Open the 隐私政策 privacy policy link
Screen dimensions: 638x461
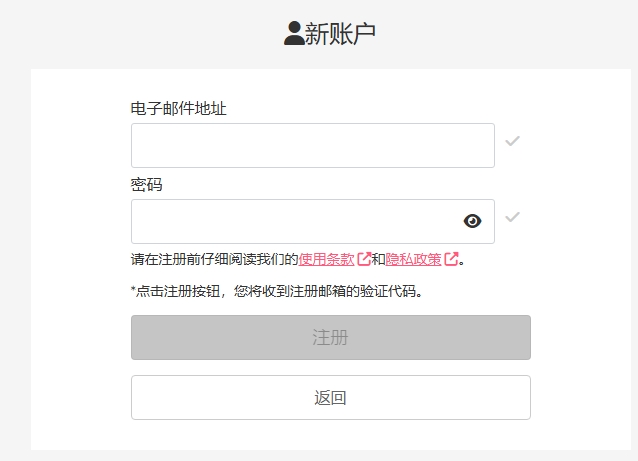413,259
